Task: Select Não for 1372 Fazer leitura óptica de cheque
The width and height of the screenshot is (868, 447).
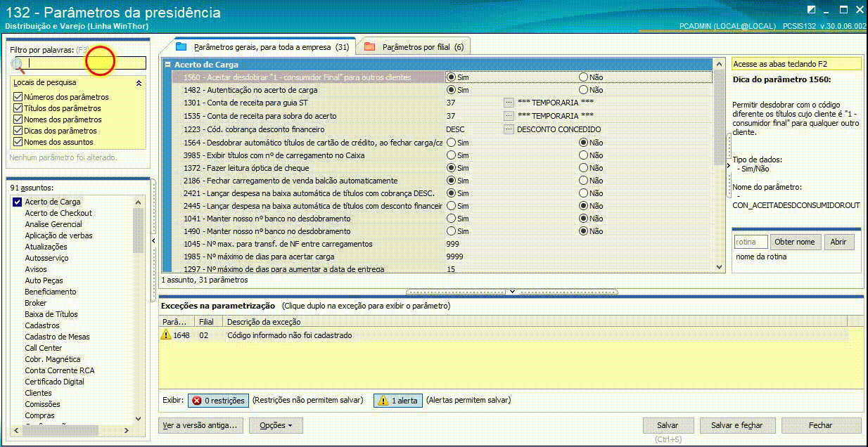Action: [x=583, y=168]
